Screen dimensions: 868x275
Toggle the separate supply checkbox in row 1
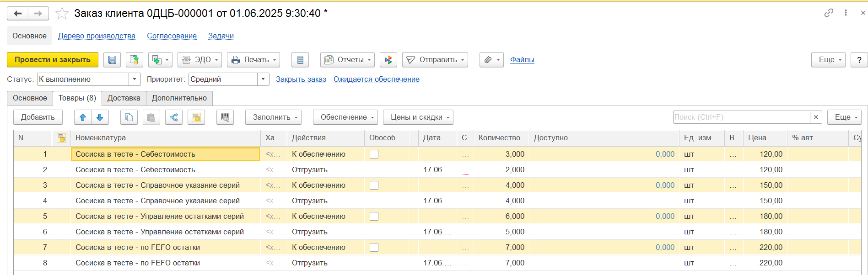tap(374, 154)
